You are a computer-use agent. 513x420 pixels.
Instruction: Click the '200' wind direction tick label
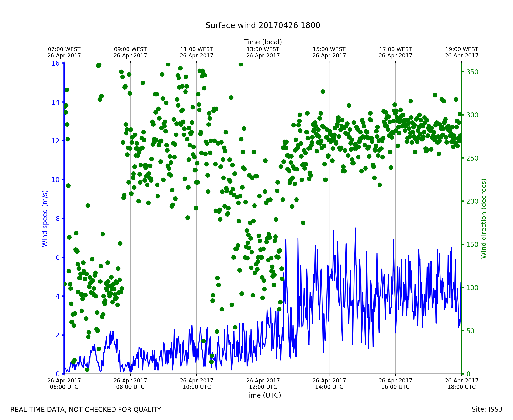472,202
